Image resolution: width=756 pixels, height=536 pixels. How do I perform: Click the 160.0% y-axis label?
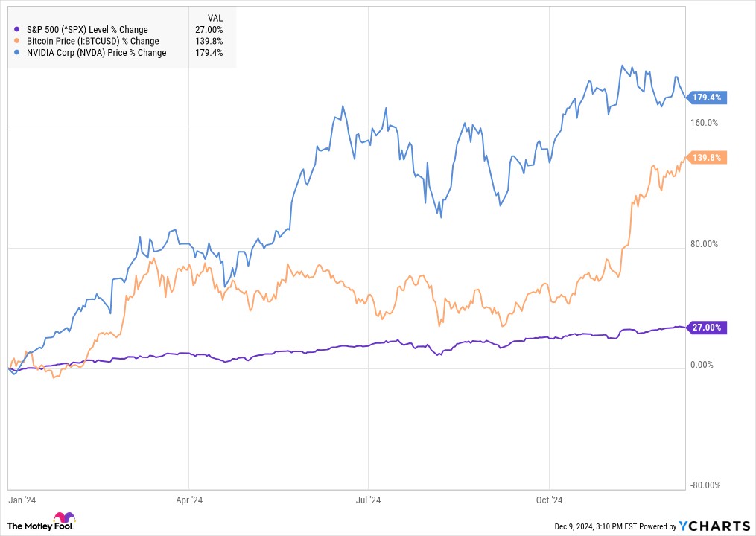click(x=704, y=123)
